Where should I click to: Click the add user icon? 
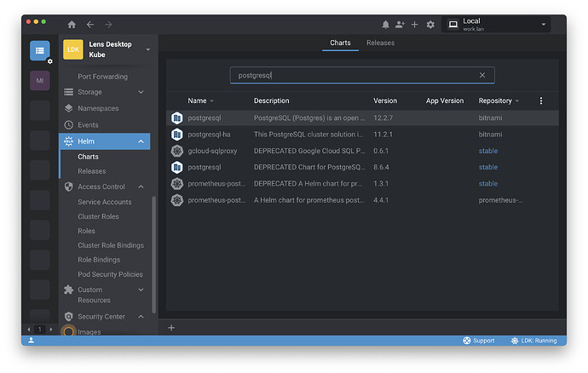401,25
